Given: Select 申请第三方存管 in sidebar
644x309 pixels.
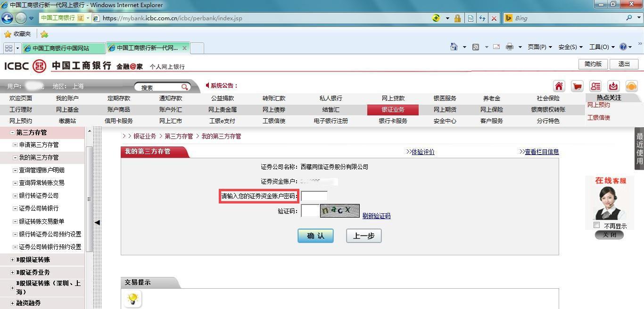Looking at the screenshot, I should (x=39, y=145).
